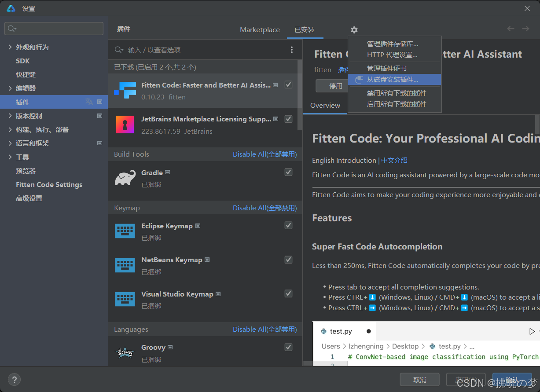
Task: Disable the NetBeans Keymap checkbox
Action: point(288,260)
